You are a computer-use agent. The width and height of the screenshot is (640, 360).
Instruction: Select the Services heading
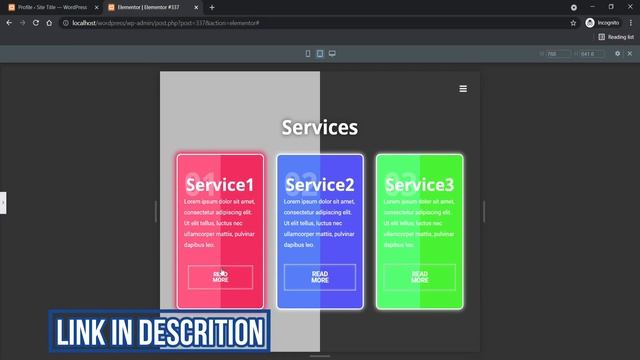(320, 127)
